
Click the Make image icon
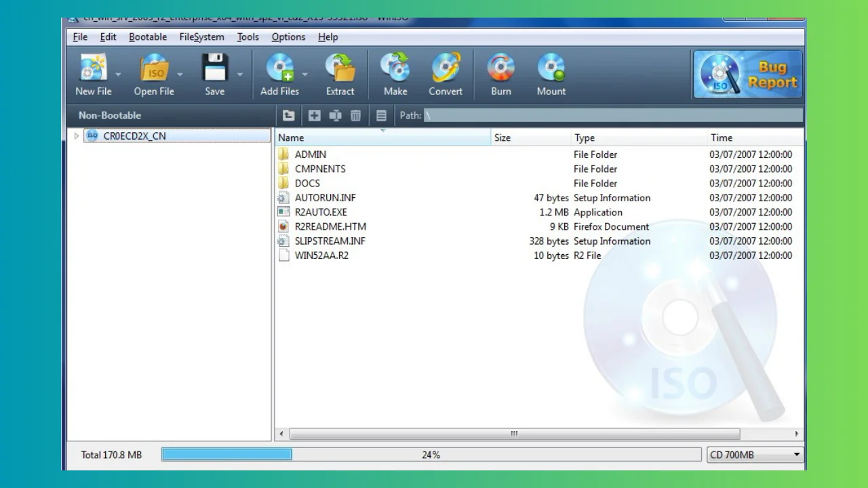395,68
